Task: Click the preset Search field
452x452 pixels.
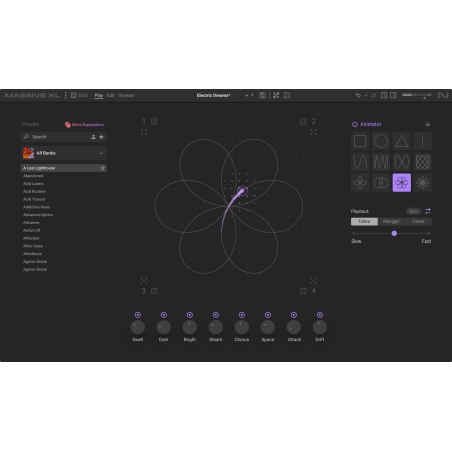Action: click(64, 137)
